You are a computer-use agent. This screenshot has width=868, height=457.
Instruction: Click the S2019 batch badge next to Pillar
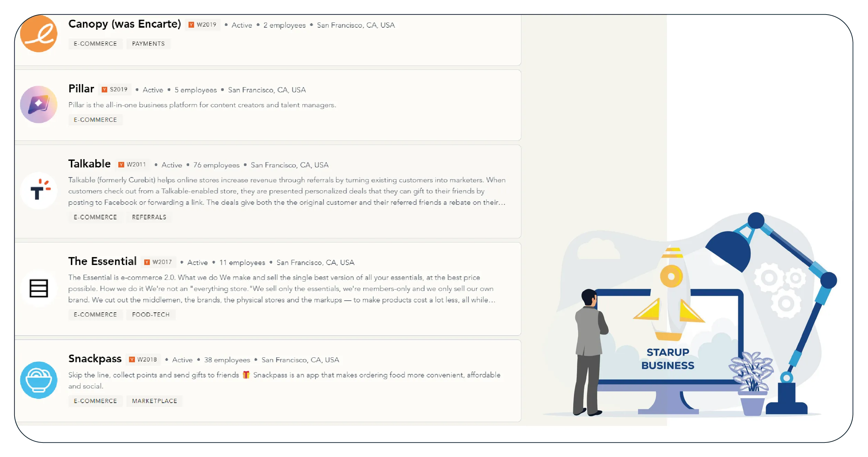115,89
